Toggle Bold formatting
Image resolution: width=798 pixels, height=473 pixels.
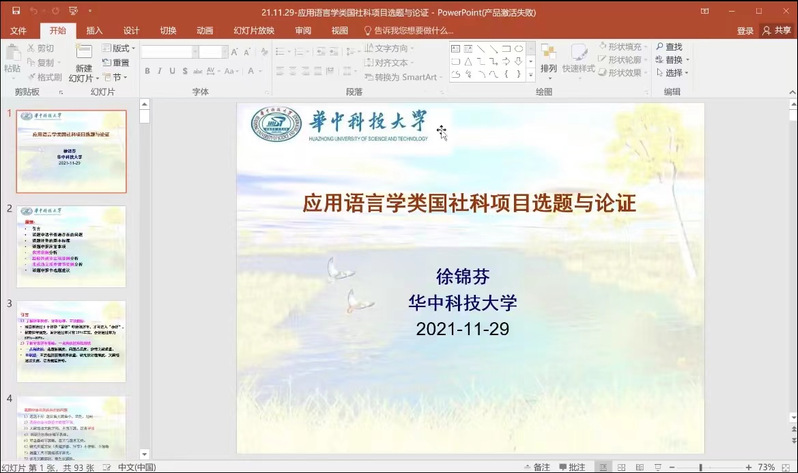[147, 71]
